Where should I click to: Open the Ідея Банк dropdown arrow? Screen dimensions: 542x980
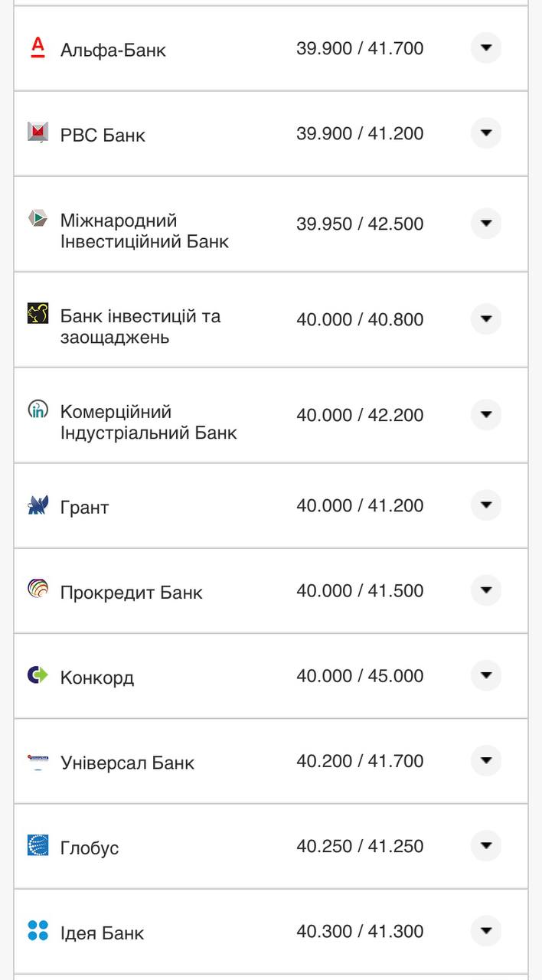(x=485, y=932)
